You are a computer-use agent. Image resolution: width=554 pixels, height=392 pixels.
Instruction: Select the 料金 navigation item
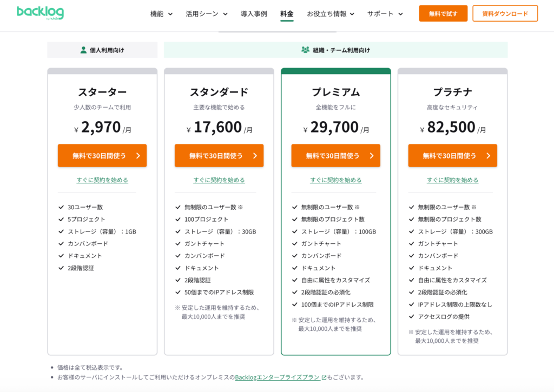(287, 14)
